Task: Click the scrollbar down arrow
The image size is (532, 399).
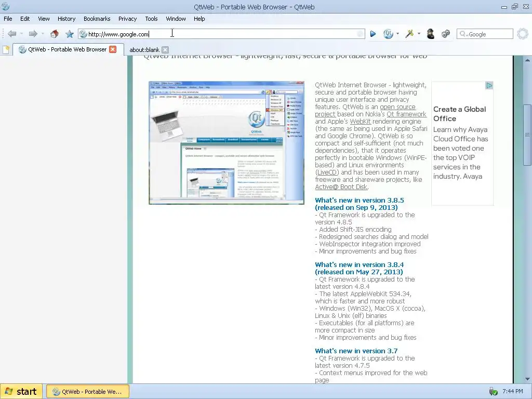Action: point(527,379)
